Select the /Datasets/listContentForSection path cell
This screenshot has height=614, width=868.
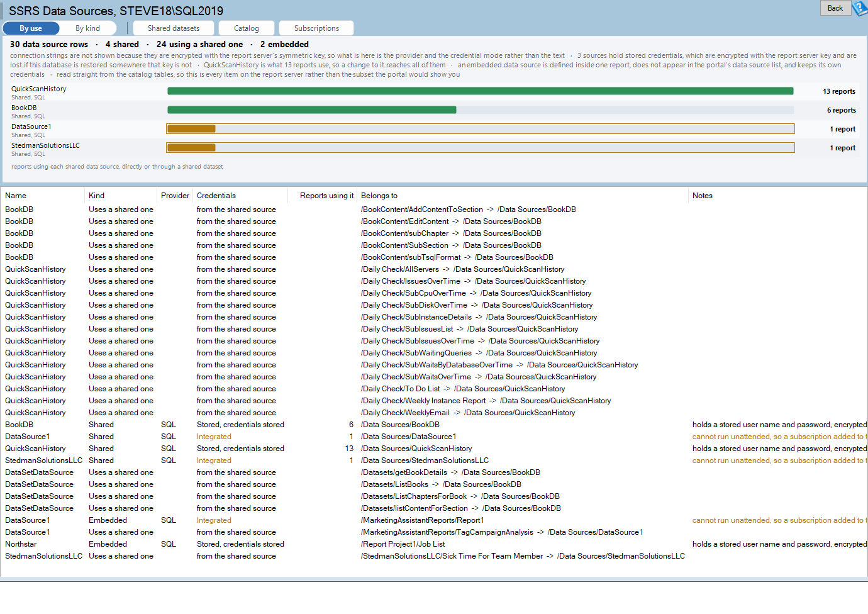point(461,508)
